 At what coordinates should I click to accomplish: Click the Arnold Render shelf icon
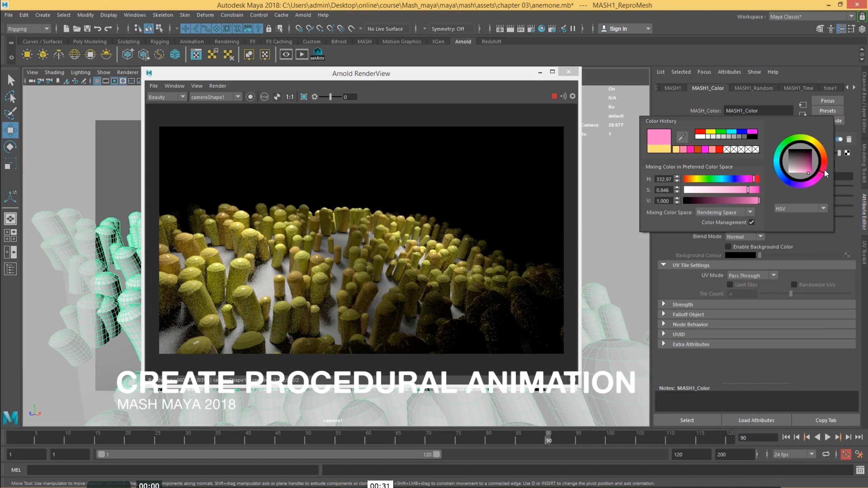[x=301, y=54]
